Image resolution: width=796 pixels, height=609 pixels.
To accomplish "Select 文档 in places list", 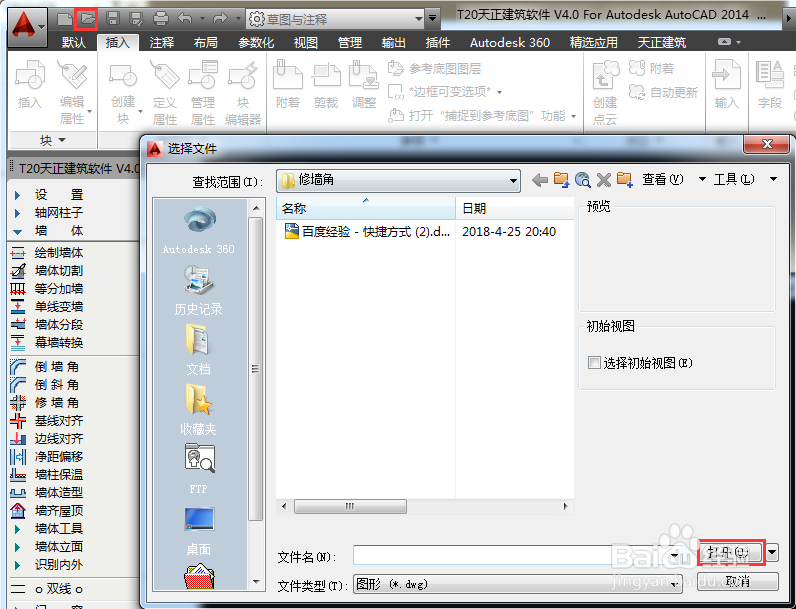I will (198, 350).
